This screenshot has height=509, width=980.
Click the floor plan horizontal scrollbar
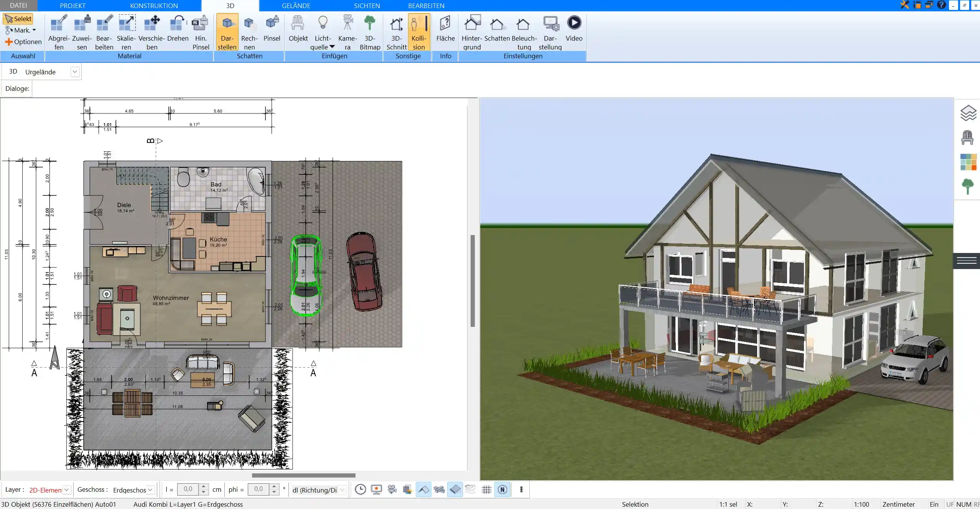pos(303,475)
